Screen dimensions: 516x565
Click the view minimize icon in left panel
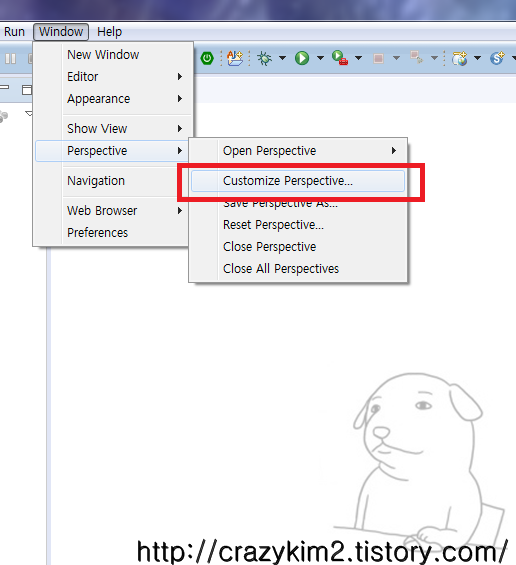pos(4,88)
